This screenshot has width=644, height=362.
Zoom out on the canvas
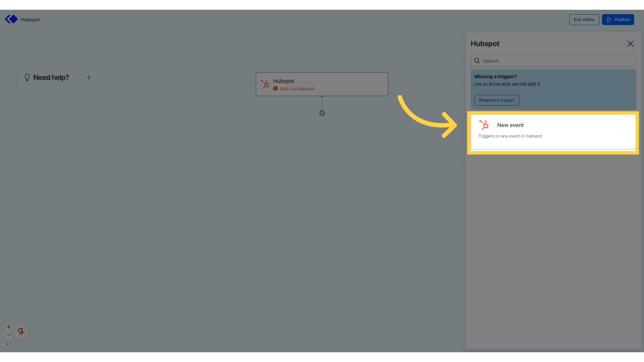tap(8, 335)
